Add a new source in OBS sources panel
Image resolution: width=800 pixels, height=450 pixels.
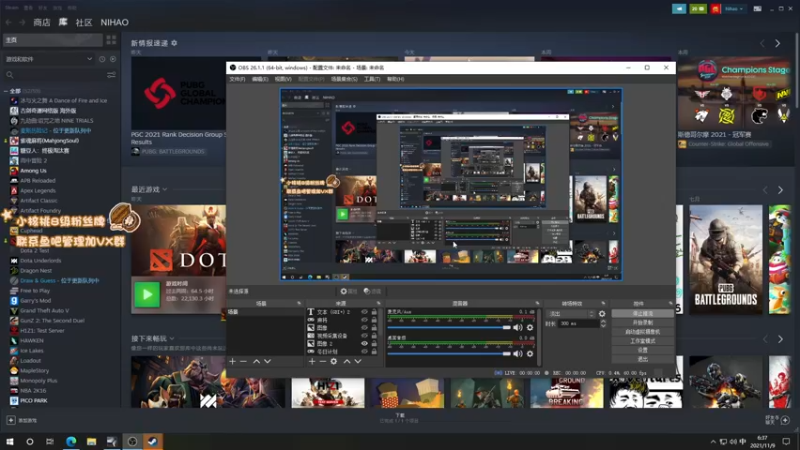pos(312,361)
